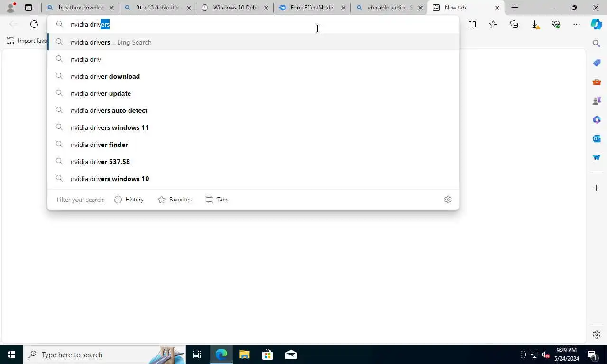Open the sidebar Microsoft 365 icon
Screen dimensions: 607x364
click(597, 119)
